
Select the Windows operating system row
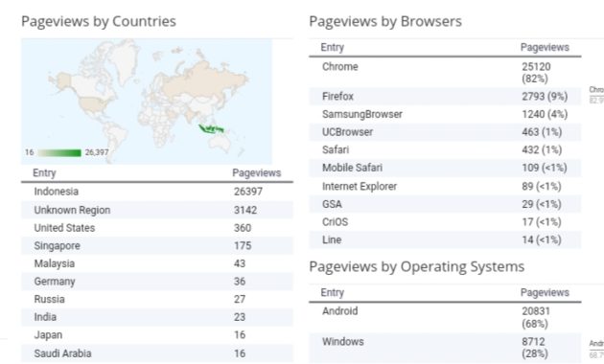tap(445, 348)
